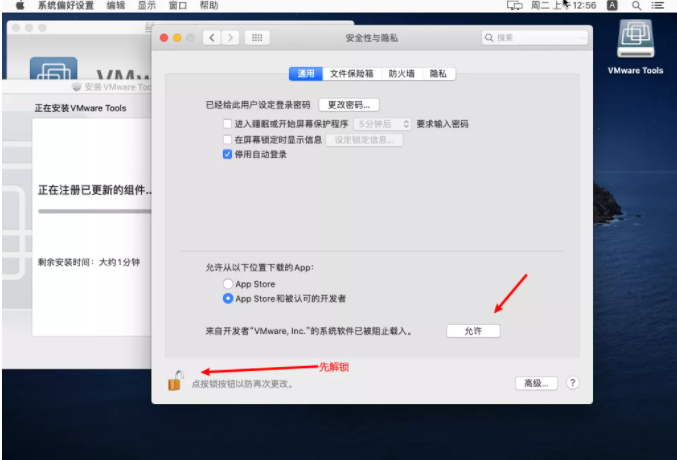This screenshot has height=460, width=677.
Task: Click the 高级 button
Action: point(536,383)
